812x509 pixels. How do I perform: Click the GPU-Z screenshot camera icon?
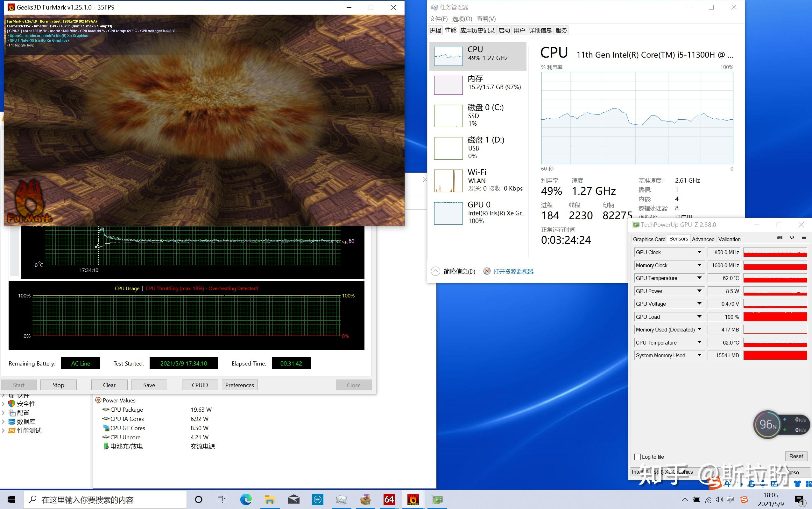click(780, 238)
